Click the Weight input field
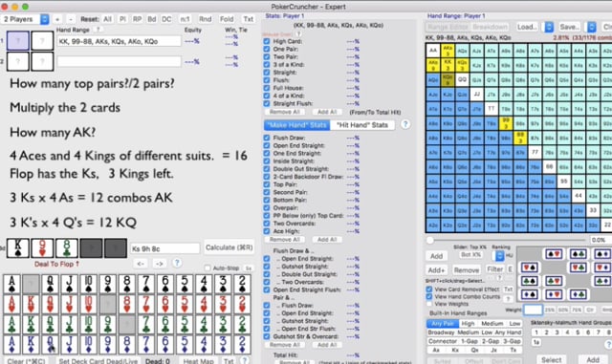612x364 pixels. pyautogui.click(x=533, y=310)
